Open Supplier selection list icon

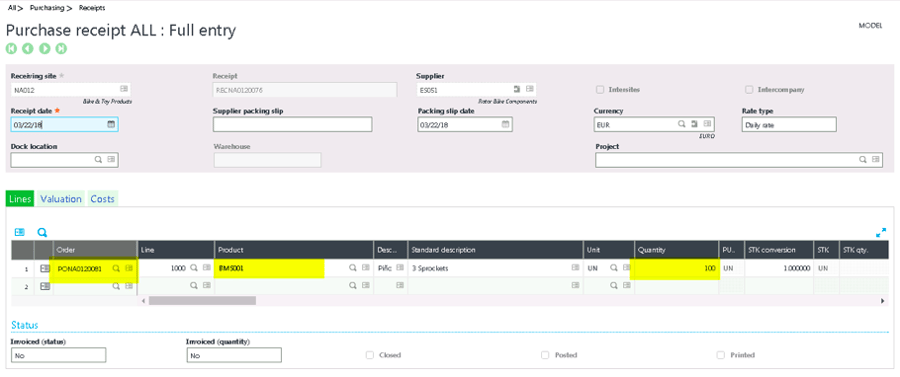pyautogui.click(x=530, y=89)
